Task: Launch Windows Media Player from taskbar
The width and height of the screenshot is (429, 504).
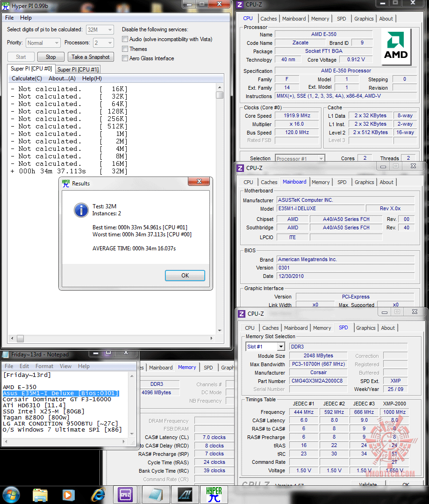Action: coord(69,495)
